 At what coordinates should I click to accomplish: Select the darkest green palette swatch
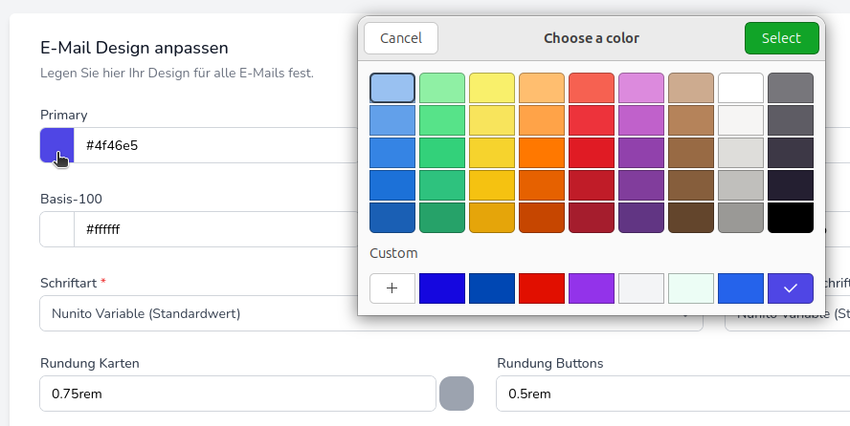(x=442, y=218)
